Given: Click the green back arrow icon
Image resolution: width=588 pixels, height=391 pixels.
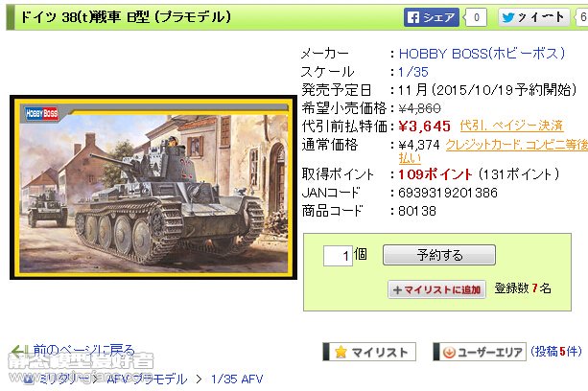Looking at the screenshot, I should pos(18,351).
